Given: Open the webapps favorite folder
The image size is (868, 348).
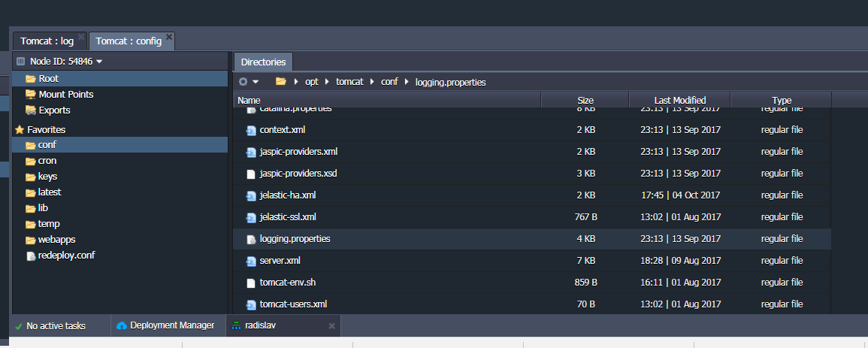Looking at the screenshot, I should (x=56, y=240).
